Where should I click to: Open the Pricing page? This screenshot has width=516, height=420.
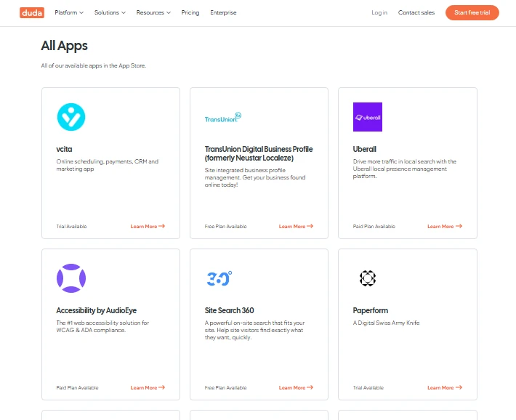190,12
